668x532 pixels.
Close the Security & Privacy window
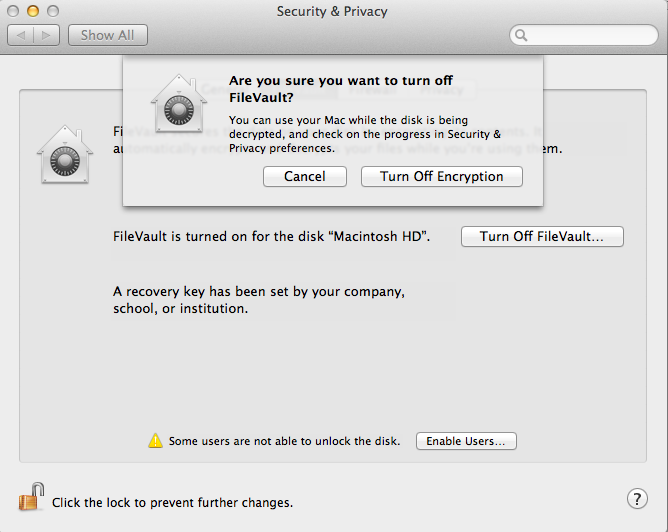(13, 11)
